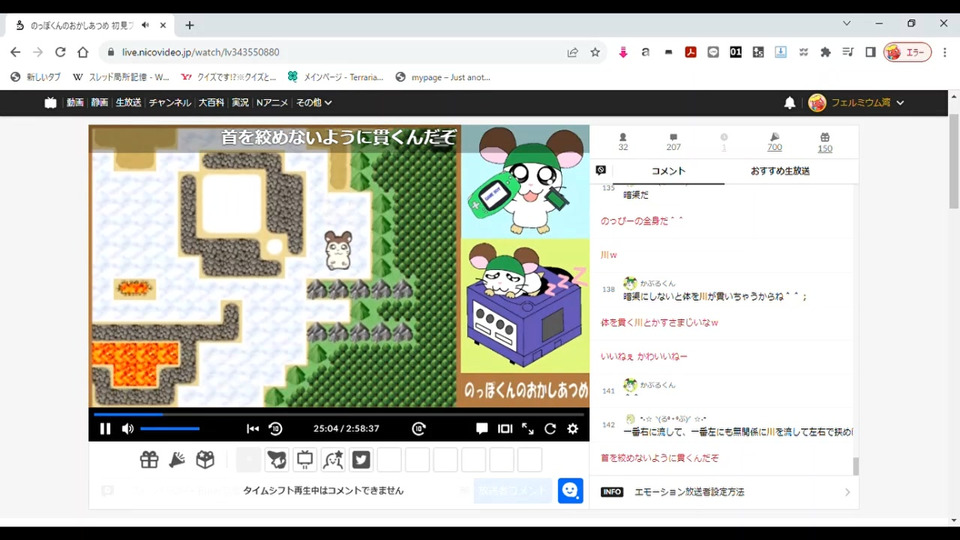
Task: Skip forward 10 seconds in player
Action: pyautogui.click(x=419, y=429)
